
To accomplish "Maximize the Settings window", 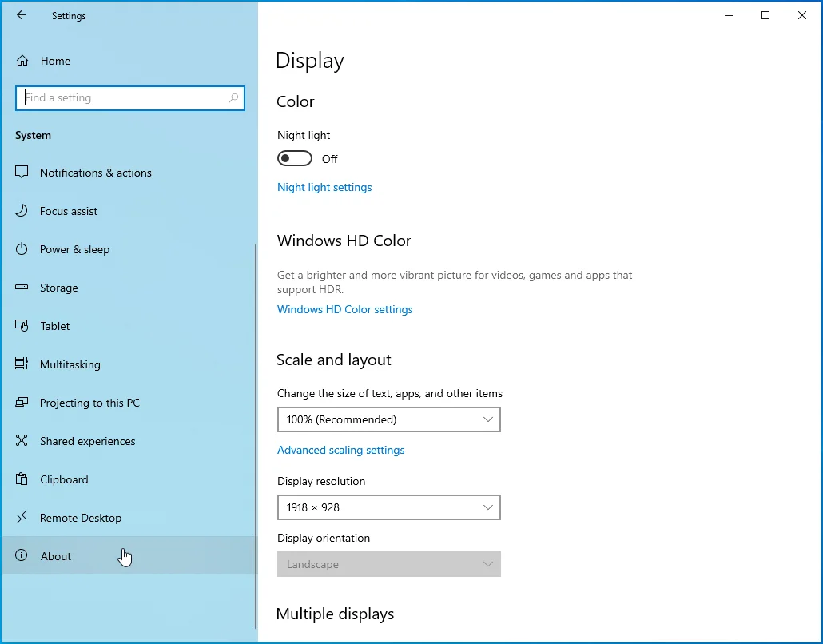I will 765,15.
